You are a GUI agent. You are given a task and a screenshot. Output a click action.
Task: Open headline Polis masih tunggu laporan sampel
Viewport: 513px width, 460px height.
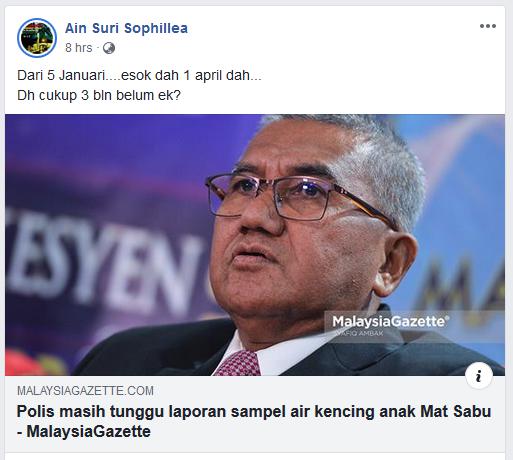point(254,411)
